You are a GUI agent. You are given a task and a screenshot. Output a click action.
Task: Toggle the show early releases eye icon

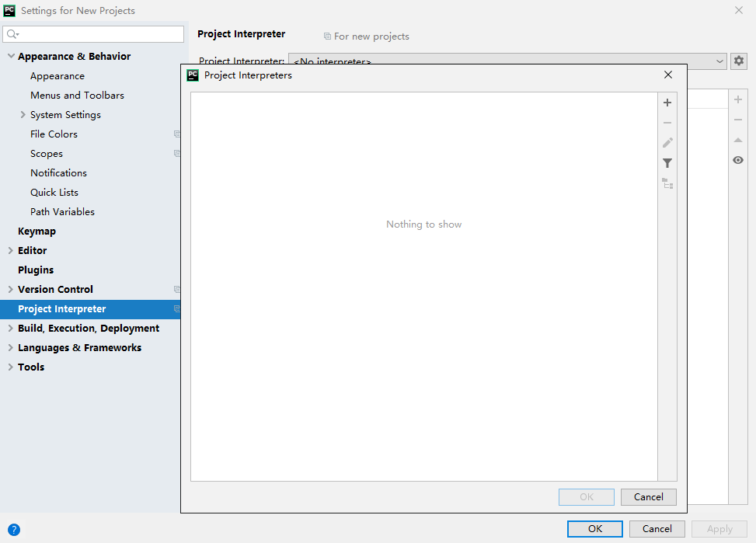point(737,160)
